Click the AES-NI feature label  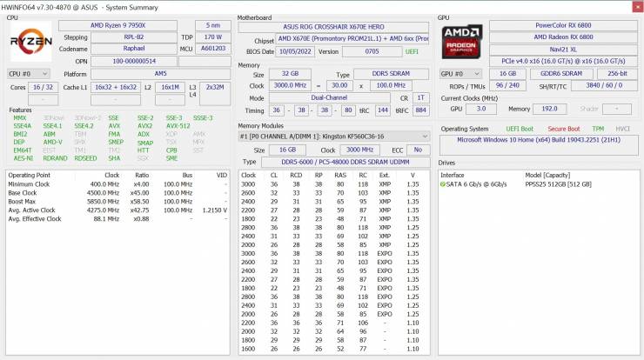23,158
